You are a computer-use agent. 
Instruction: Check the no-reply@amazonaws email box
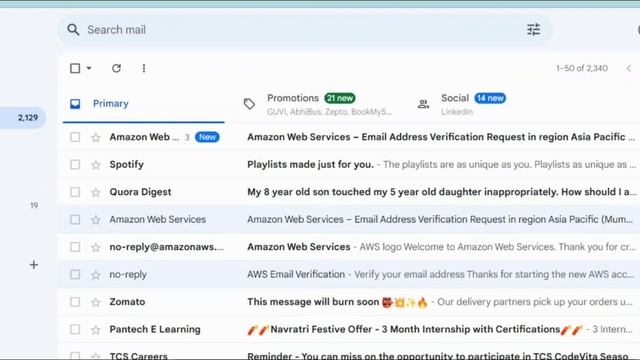[x=75, y=247]
